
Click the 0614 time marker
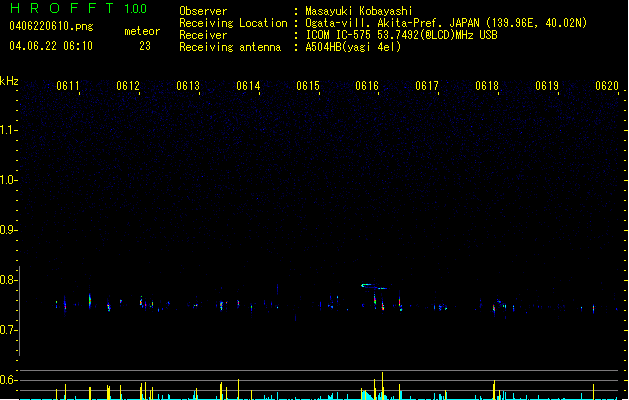coord(248,86)
